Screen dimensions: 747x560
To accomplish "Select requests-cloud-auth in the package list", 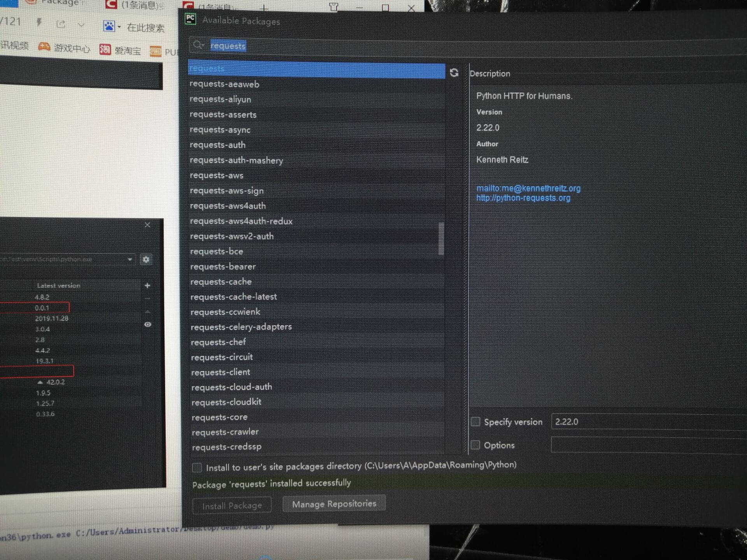I will point(316,387).
